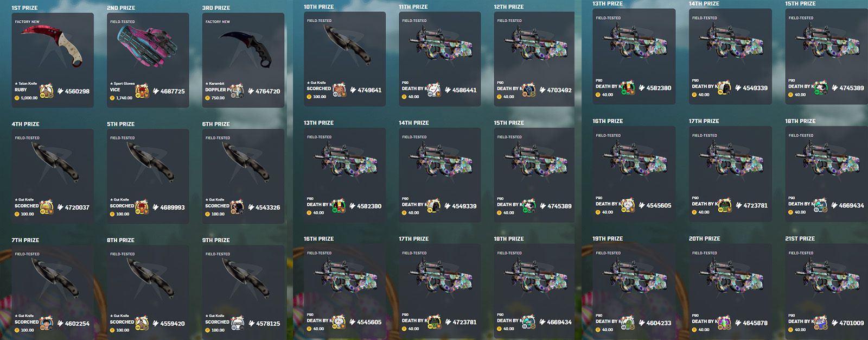868x340 pixels.
Task: Click the coin icon beside 1,740.00
Action: [x=112, y=98]
